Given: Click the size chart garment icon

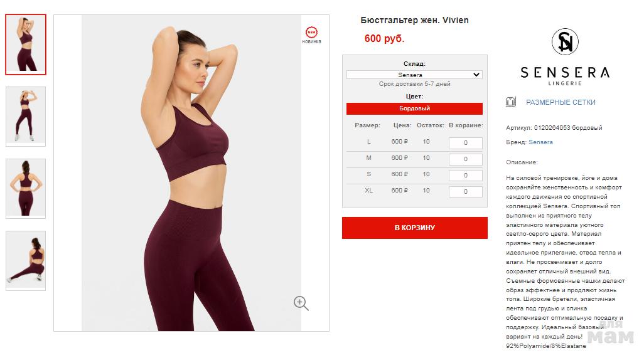Looking at the screenshot, I should click(510, 102).
